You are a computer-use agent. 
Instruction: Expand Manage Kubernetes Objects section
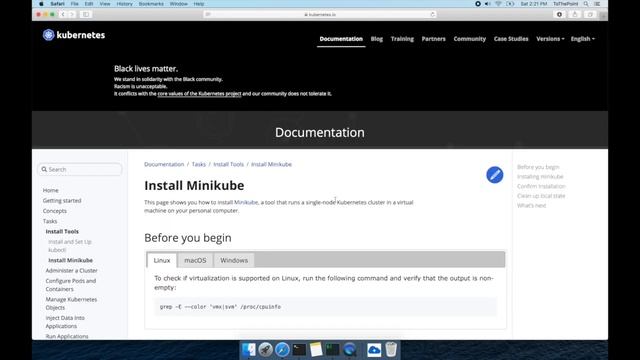(x=71, y=303)
